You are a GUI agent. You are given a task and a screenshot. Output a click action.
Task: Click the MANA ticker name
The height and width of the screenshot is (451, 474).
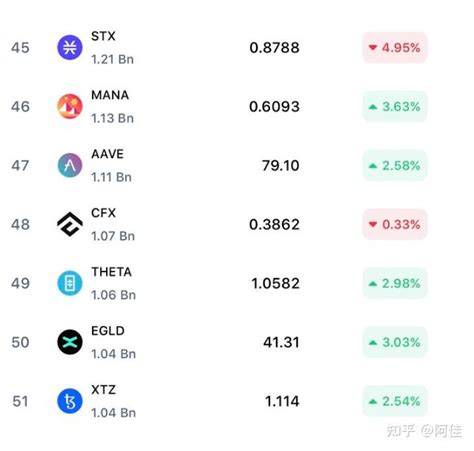point(110,95)
